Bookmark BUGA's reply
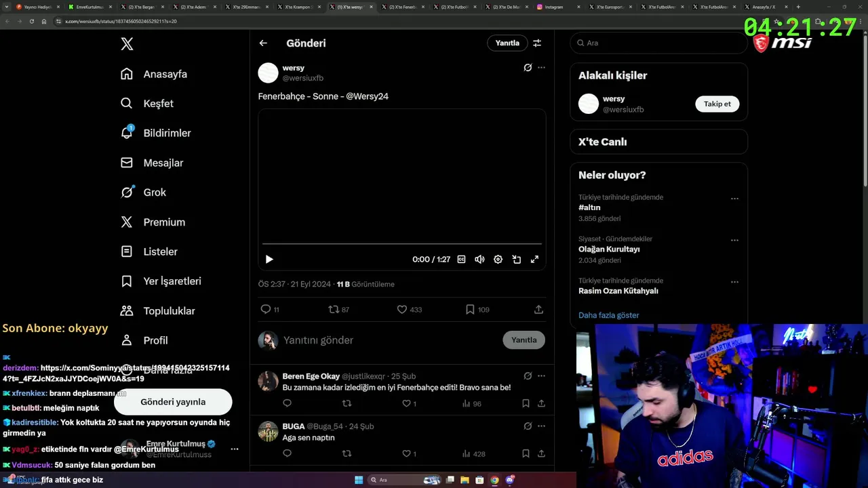The width and height of the screenshot is (868, 488). (526, 453)
